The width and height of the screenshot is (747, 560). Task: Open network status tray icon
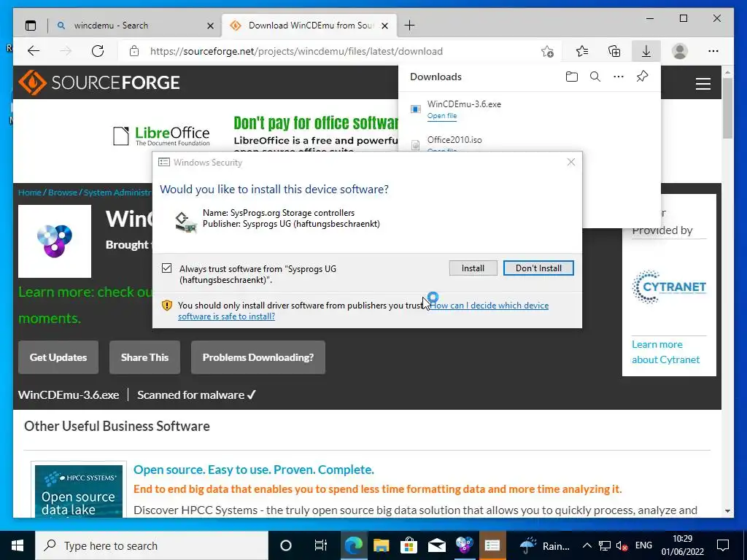(x=605, y=545)
